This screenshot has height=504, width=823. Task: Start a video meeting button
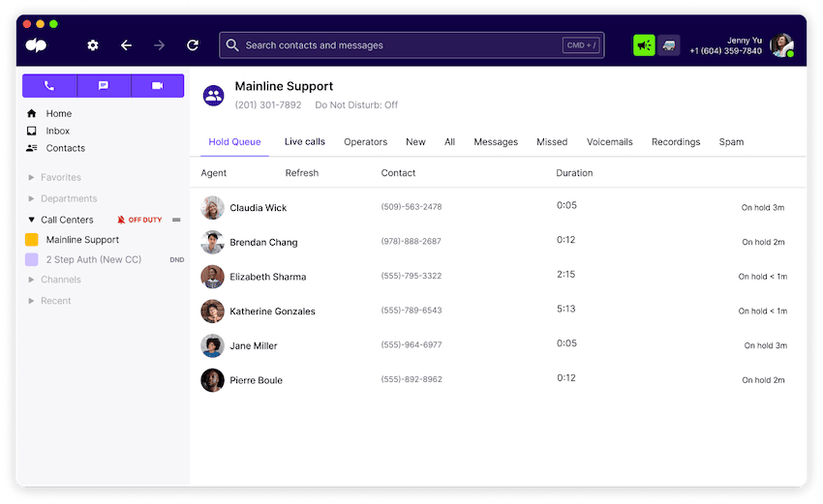158,85
